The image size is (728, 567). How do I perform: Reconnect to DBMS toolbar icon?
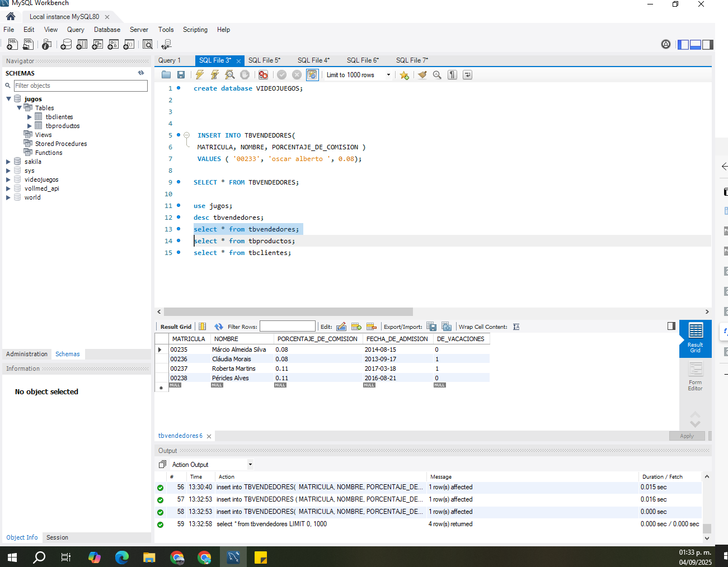point(166,44)
